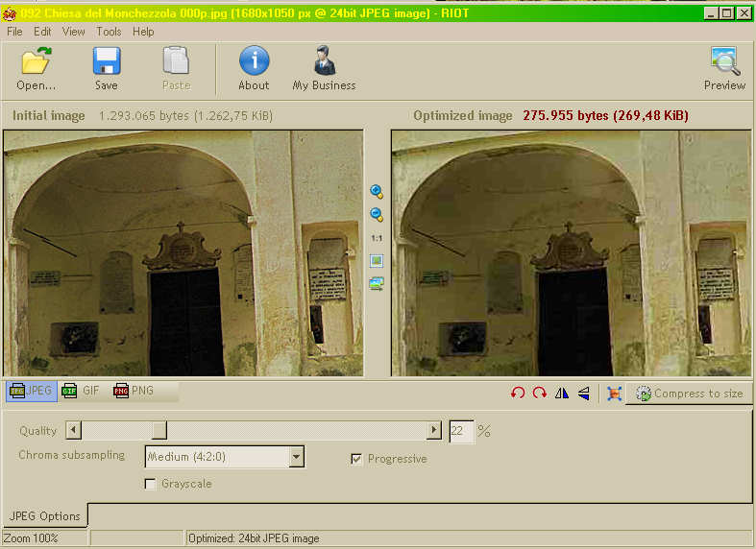The width and height of the screenshot is (756, 549).
Task: Enable the Grayscale checkbox
Action: click(150, 484)
